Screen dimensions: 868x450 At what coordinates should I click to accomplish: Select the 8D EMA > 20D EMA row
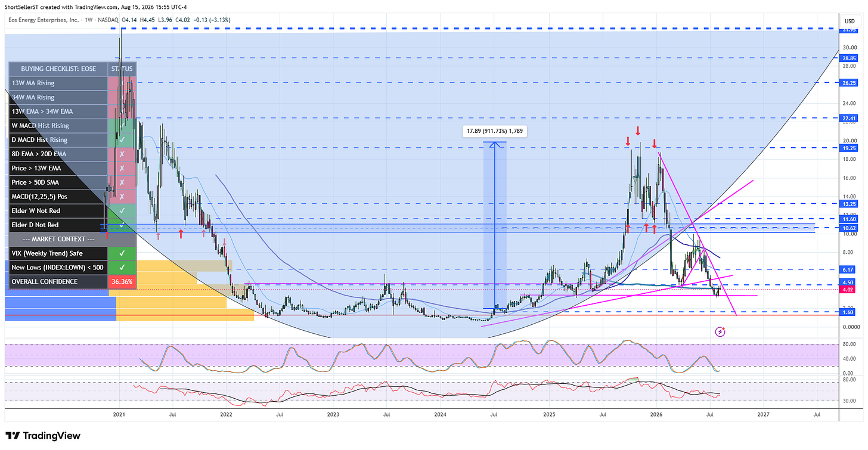pyautogui.click(x=73, y=154)
